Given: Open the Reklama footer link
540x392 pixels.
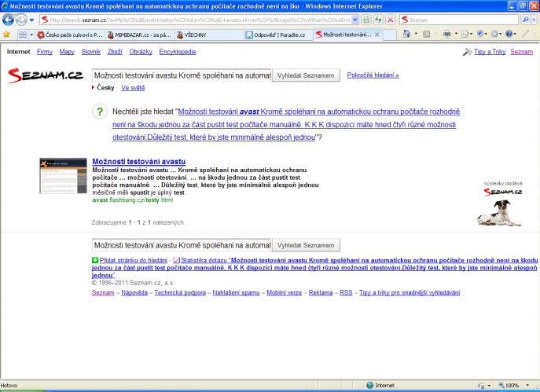Looking at the screenshot, I should 321,292.
